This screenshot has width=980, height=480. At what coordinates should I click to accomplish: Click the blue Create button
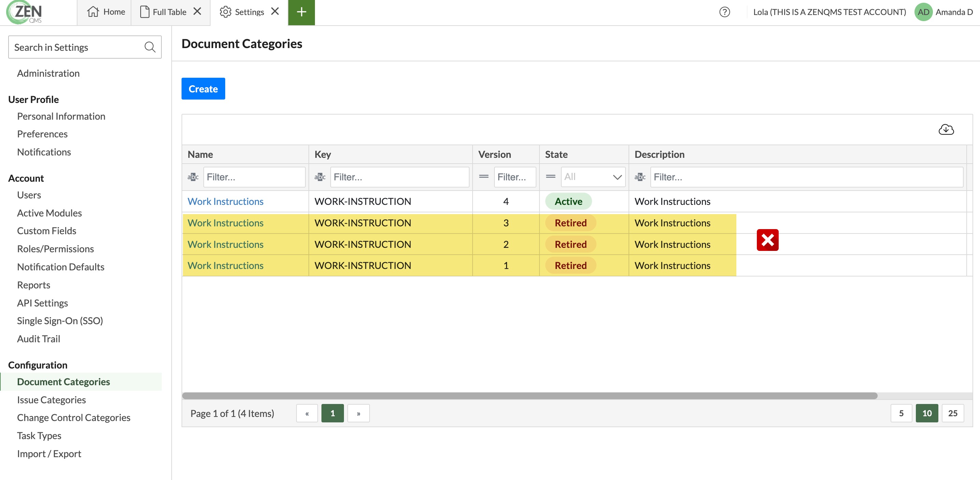(x=203, y=89)
